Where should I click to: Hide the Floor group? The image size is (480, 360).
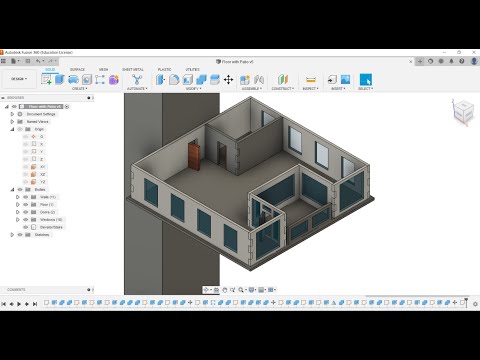[x=26, y=204]
